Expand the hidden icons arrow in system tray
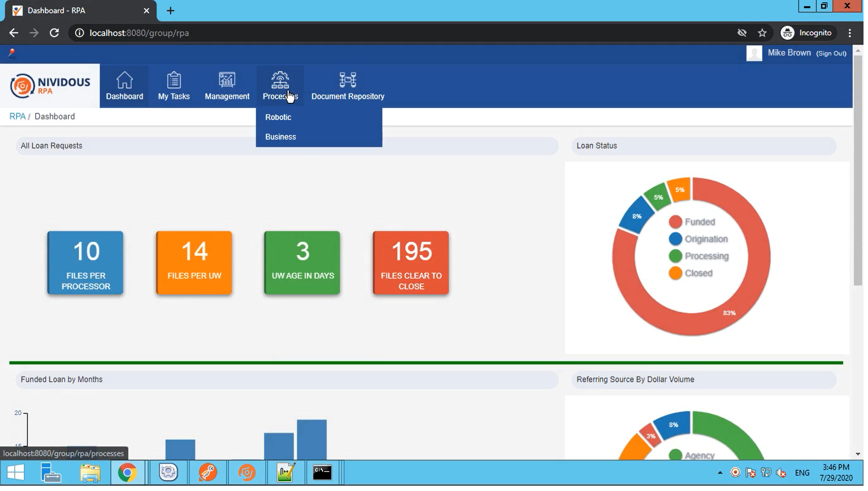 720,472
